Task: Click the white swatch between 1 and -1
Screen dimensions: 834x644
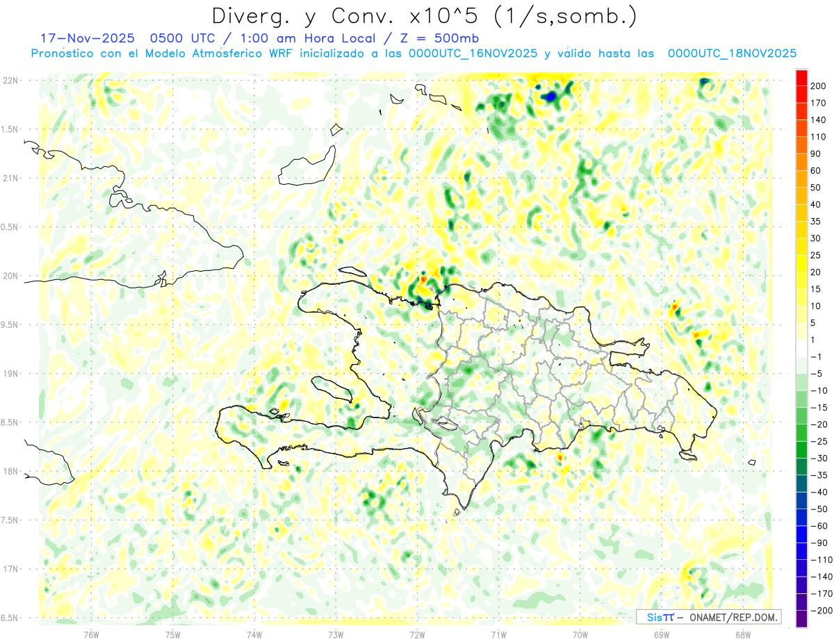Action: [801, 349]
